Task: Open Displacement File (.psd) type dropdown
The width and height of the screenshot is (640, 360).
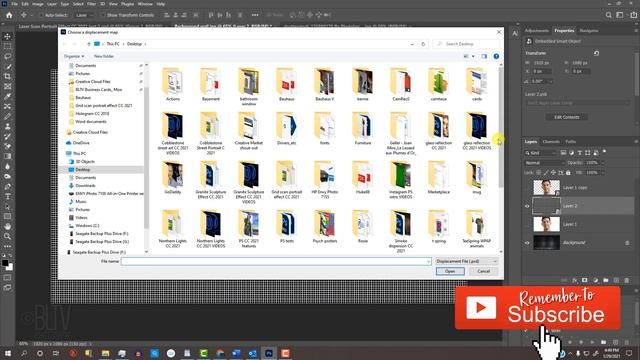Action: [x=467, y=261]
